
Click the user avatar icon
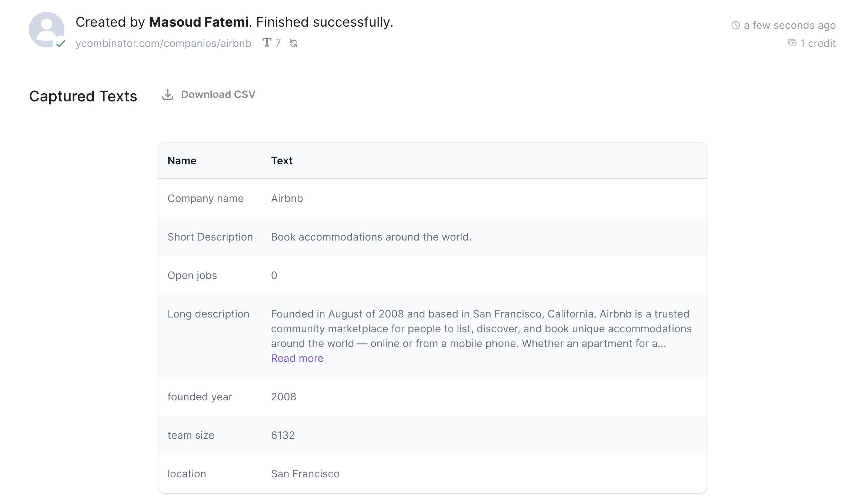pos(46,29)
